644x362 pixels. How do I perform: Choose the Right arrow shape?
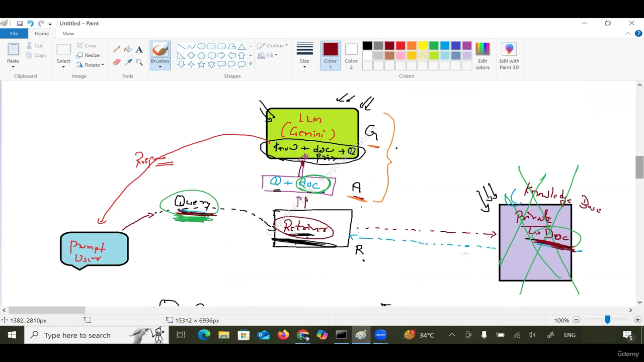[x=221, y=55]
